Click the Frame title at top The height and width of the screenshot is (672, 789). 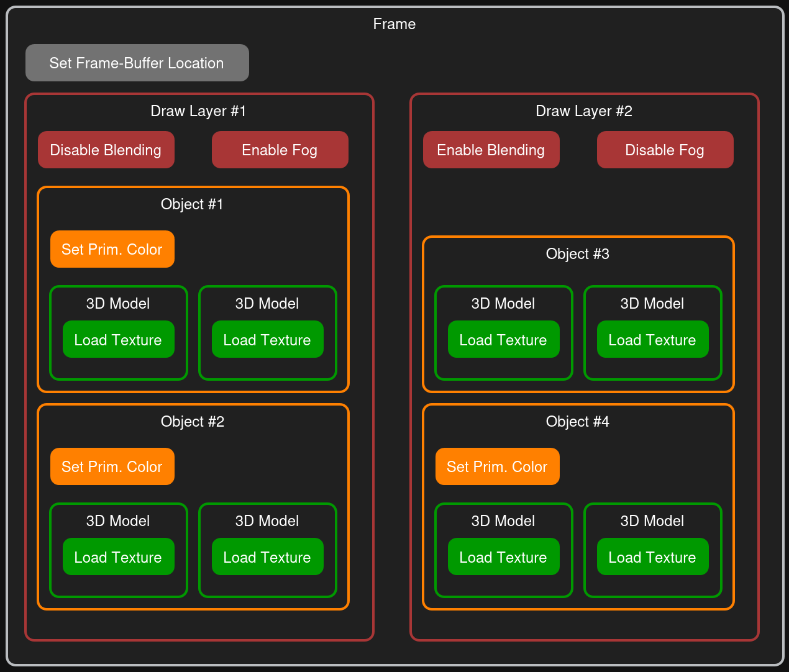tap(394, 24)
